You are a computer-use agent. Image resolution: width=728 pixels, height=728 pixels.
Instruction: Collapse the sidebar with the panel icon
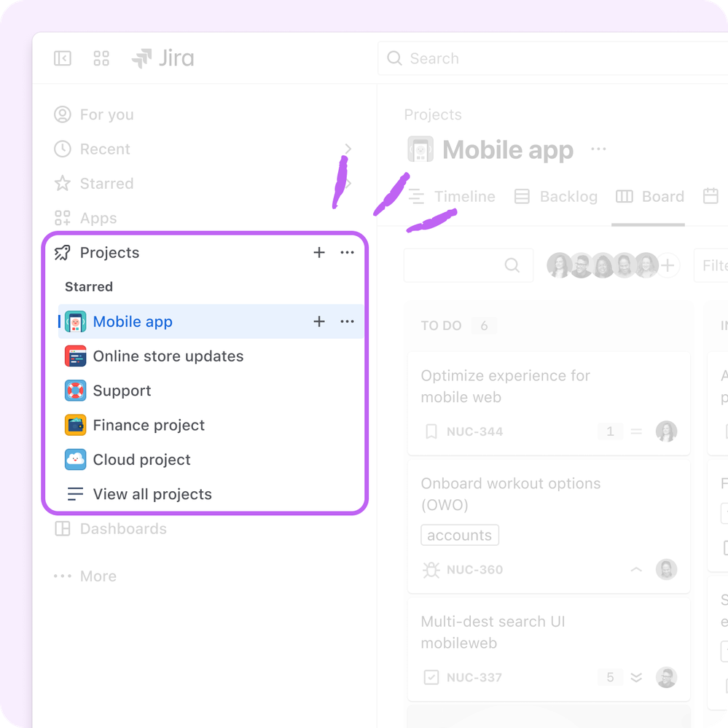click(63, 58)
